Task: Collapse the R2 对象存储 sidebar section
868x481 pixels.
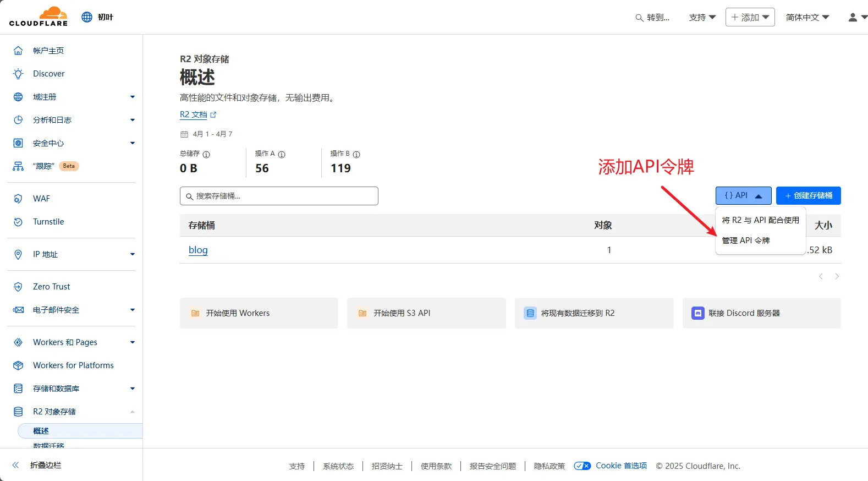Action: coord(132,412)
